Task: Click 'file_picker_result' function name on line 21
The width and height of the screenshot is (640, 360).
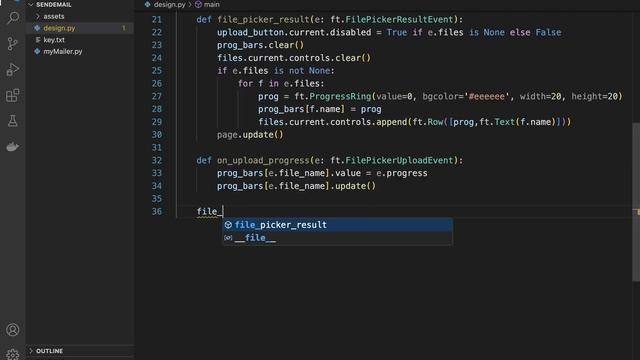Action: (263, 20)
